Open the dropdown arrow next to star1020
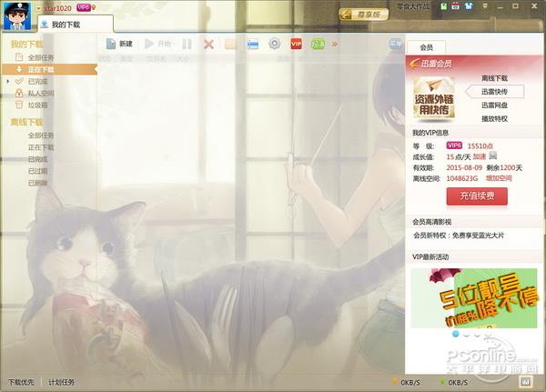 click(x=38, y=8)
